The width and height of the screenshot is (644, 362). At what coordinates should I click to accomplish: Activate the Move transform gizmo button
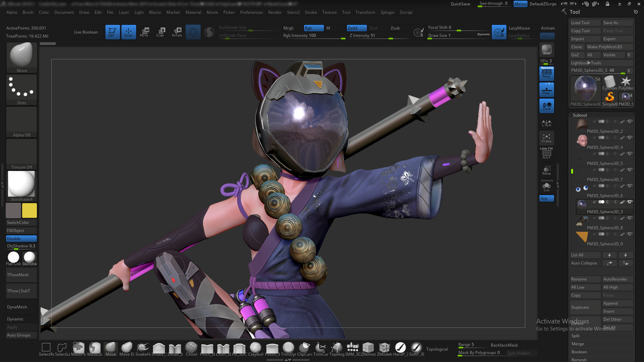click(144, 32)
